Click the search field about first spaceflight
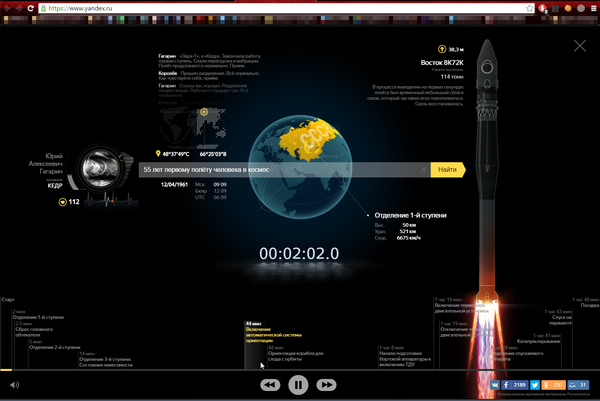 (x=285, y=170)
